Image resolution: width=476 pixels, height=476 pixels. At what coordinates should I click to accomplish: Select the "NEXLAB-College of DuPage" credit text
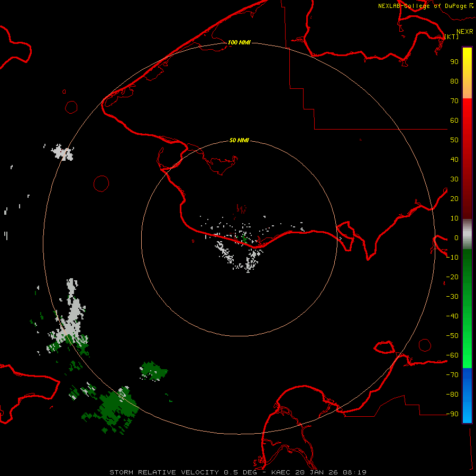point(423,6)
